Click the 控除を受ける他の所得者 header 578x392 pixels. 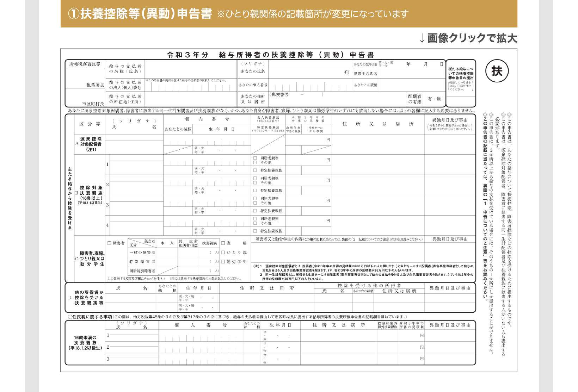coord(369,286)
